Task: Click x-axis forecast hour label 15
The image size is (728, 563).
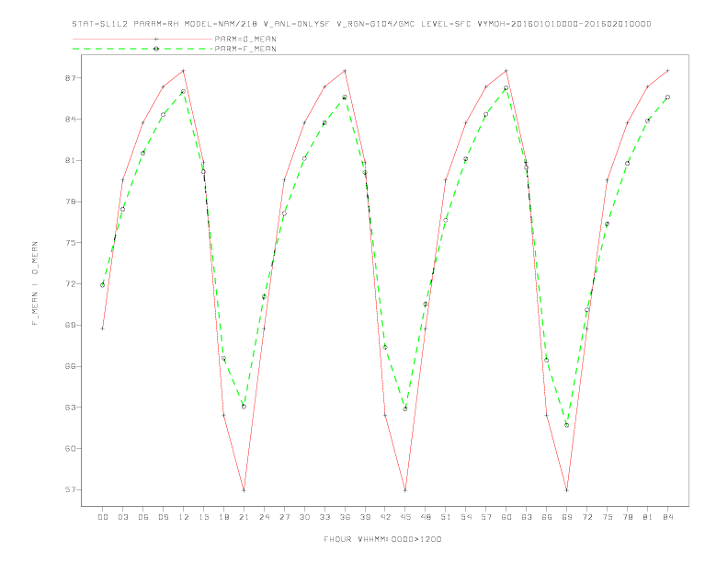Action: click(x=203, y=517)
